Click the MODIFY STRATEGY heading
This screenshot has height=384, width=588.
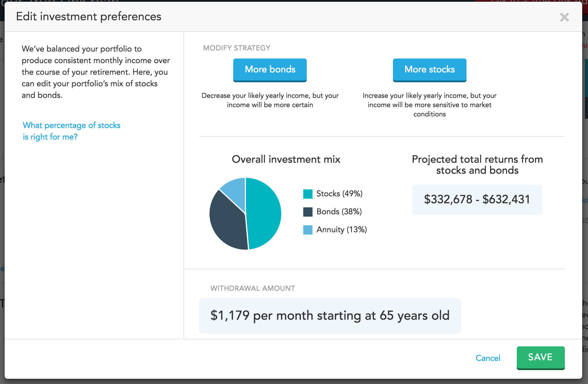coord(236,48)
